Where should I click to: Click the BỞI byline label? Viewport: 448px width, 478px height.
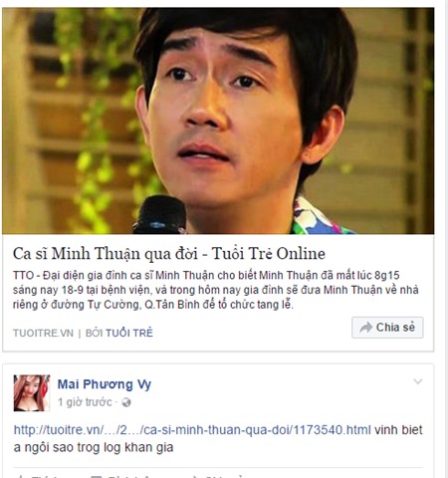tap(95, 333)
